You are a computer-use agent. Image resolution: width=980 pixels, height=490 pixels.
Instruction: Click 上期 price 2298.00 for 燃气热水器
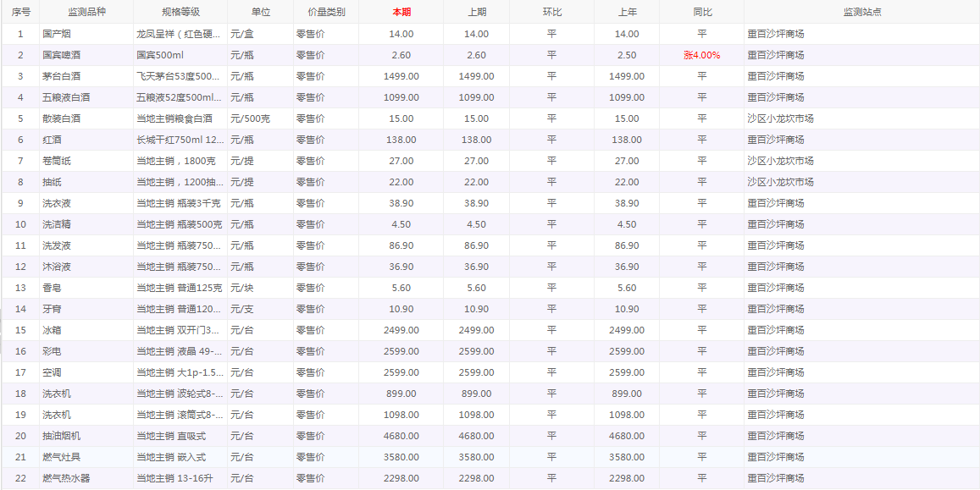tap(476, 479)
